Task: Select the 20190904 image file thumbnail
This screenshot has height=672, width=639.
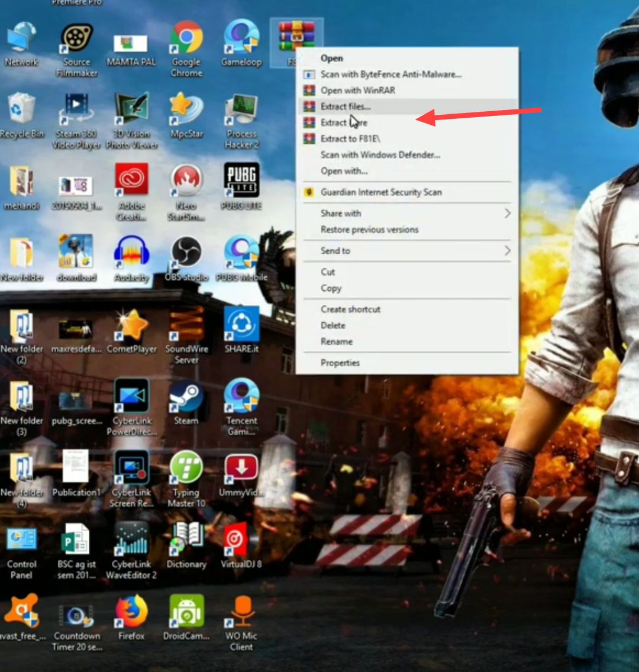Action: click(x=77, y=193)
